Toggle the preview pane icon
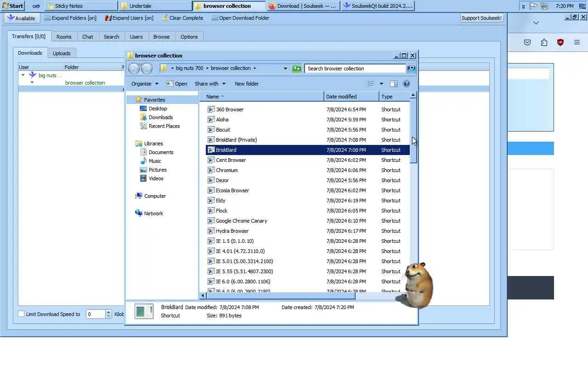 (x=394, y=84)
